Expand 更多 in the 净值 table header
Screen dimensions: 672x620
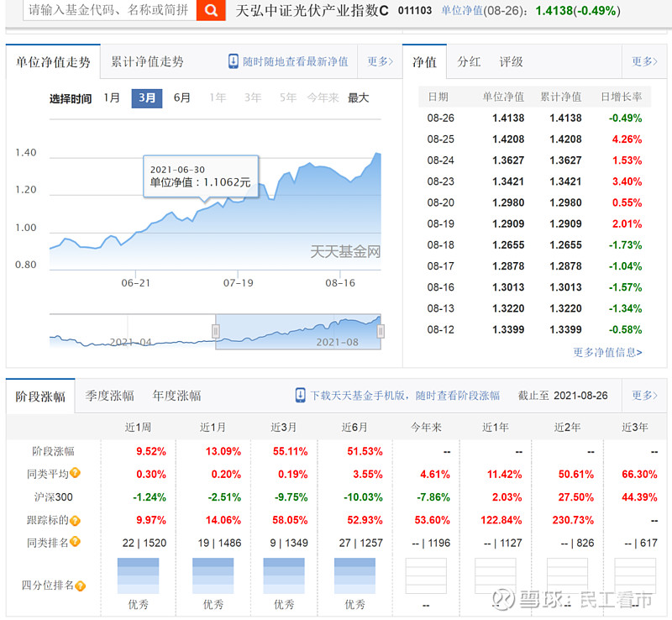coord(644,61)
